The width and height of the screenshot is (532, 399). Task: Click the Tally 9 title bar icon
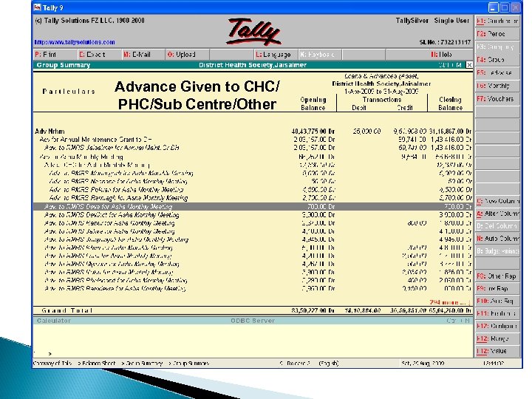point(37,7)
